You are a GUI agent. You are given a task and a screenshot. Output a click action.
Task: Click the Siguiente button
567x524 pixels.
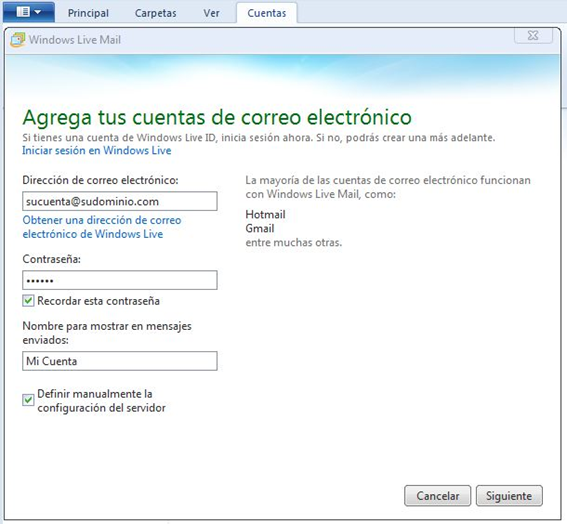[x=509, y=495]
